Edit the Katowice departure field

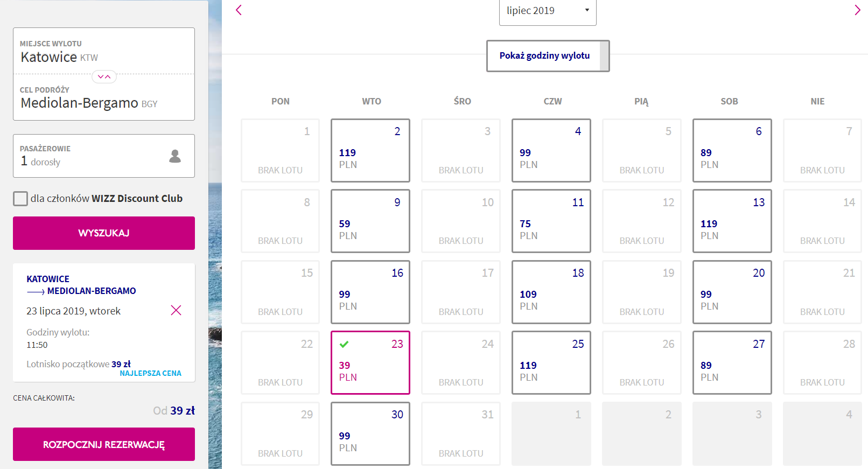click(104, 52)
